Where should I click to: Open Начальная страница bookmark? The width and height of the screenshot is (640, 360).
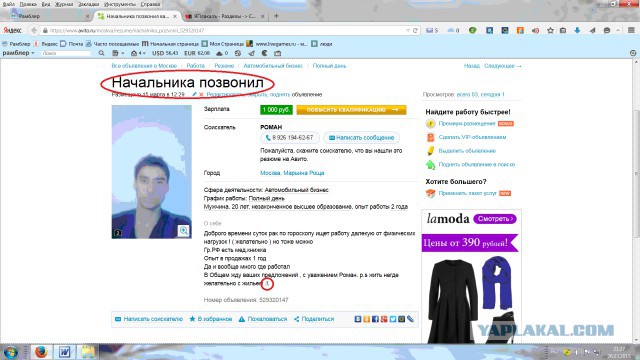170,44
